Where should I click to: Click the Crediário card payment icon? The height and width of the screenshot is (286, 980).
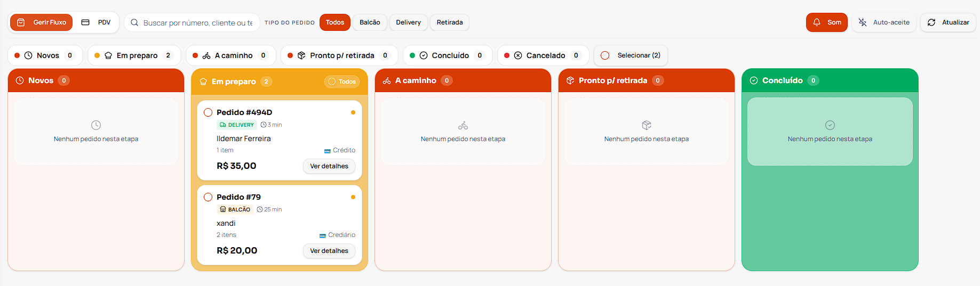pyautogui.click(x=323, y=235)
